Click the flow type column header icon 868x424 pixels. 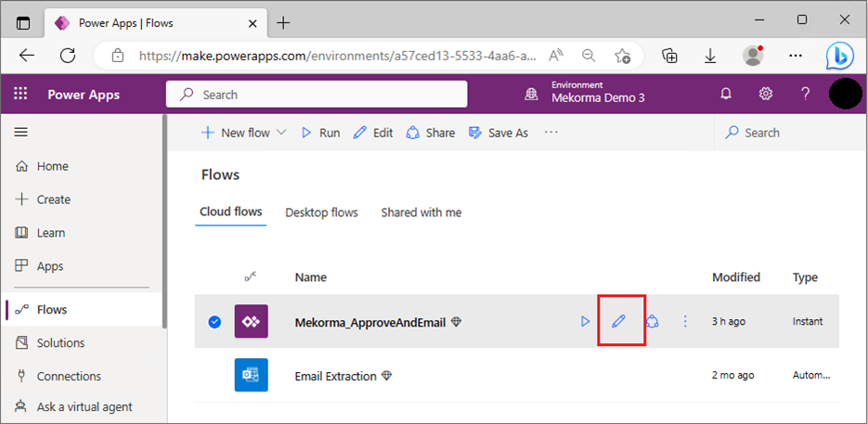(251, 276)
